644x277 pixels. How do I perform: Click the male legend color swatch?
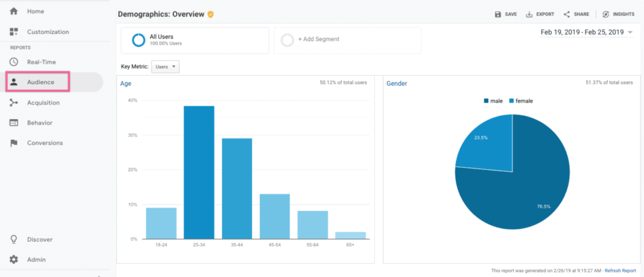click(x=486, y=101)
